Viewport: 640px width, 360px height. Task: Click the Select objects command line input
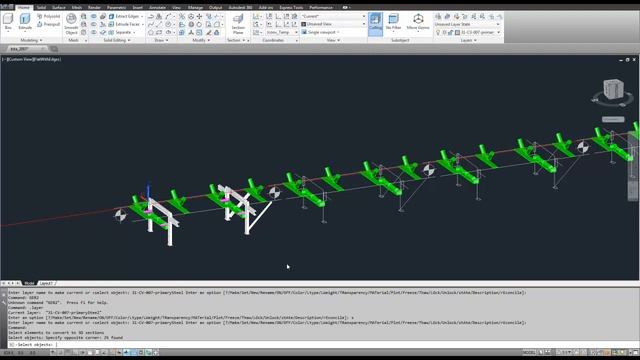tap(322, 344)
